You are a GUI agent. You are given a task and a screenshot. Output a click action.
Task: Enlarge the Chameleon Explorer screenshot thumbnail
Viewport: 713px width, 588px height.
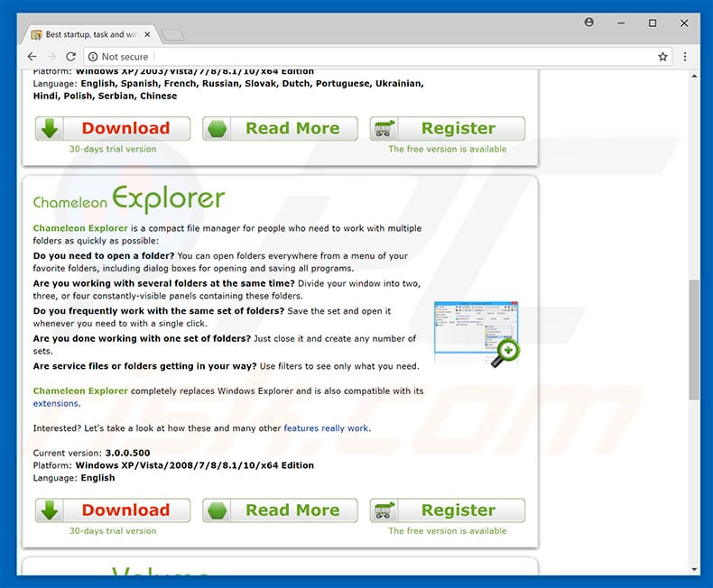coord(476,327)
